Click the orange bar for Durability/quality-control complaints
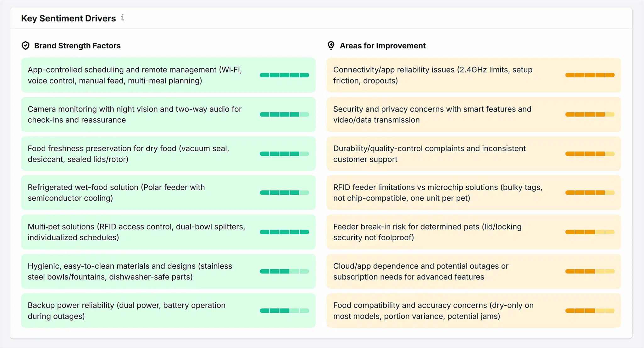 point(590,154)
